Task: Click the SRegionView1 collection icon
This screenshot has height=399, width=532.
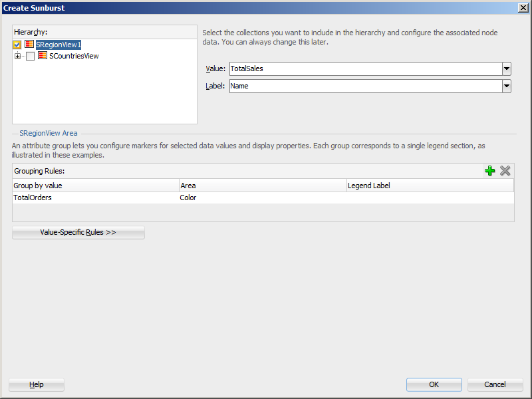Action: 29,45
